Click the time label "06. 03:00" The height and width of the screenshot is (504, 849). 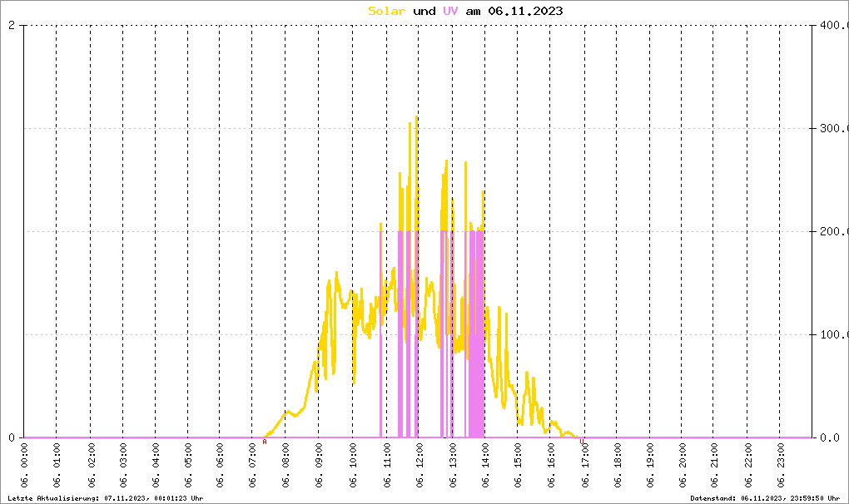tap(123, 466)
